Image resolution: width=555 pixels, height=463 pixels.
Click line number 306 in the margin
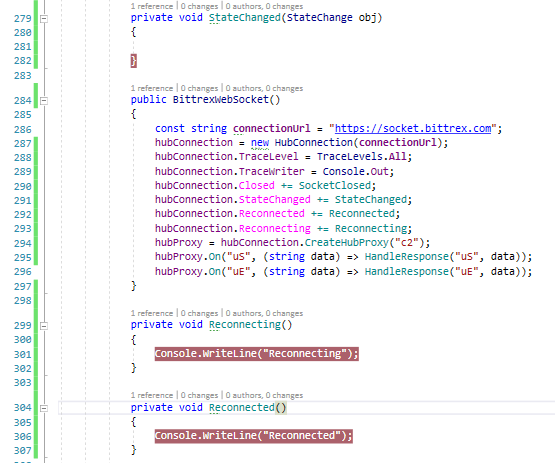tap(23, 436)
